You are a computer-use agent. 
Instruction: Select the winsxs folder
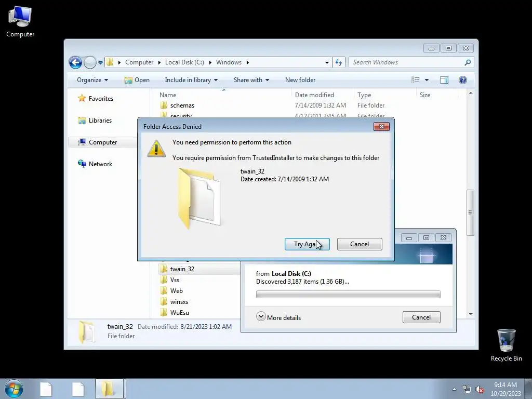coord(179,302)
